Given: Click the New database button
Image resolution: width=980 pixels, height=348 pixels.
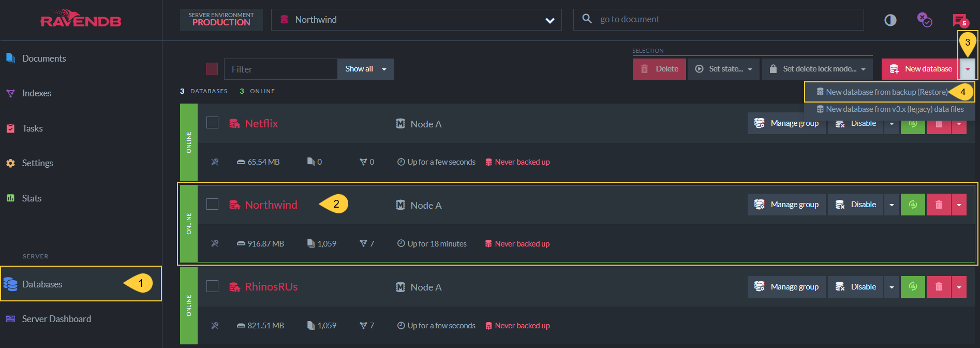Looking at the screenshot, I should (x=920, y=69).
